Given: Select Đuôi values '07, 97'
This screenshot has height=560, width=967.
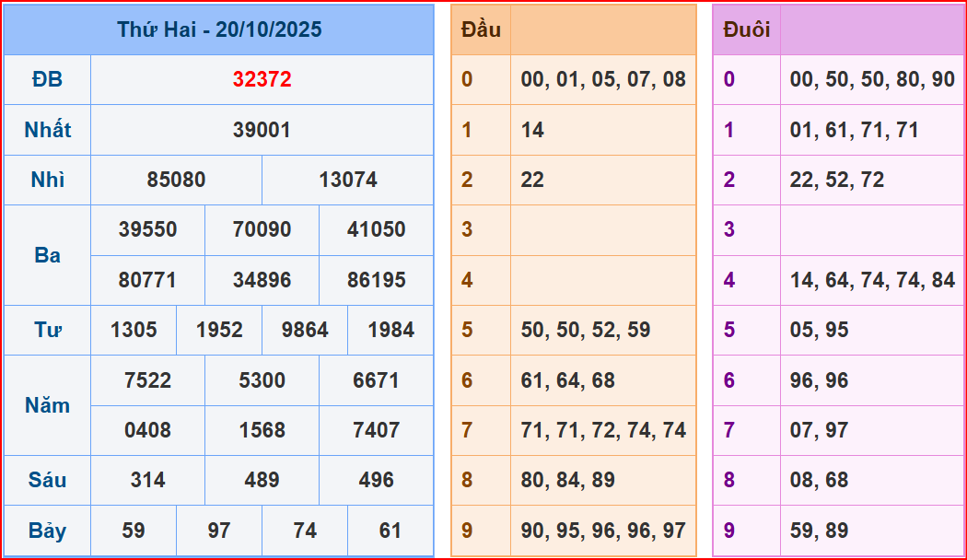Looking at the screenshot, I should [819, 430].
